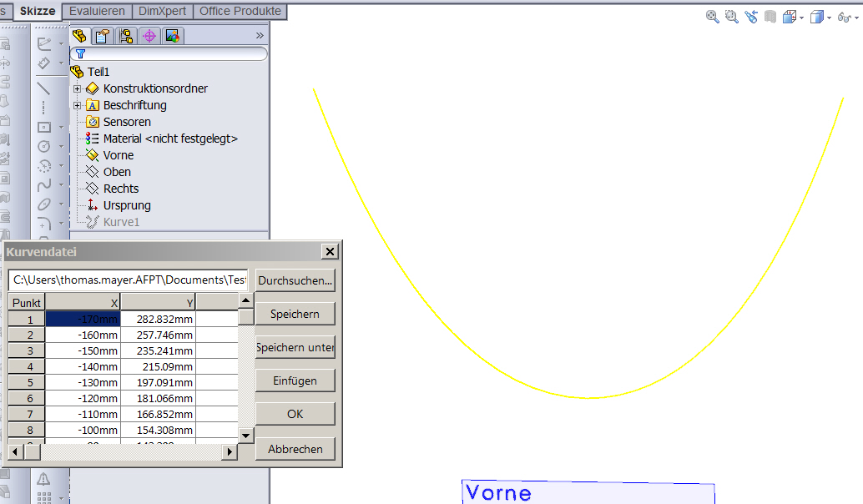The image size is (863, 504).
Task: Switch to the DimXpert tab
Action: 163,11
